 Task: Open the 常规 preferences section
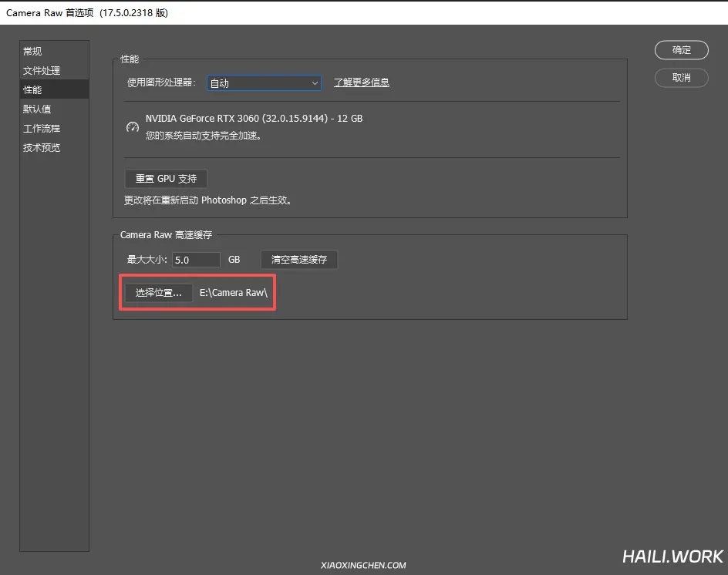point(32,52)
